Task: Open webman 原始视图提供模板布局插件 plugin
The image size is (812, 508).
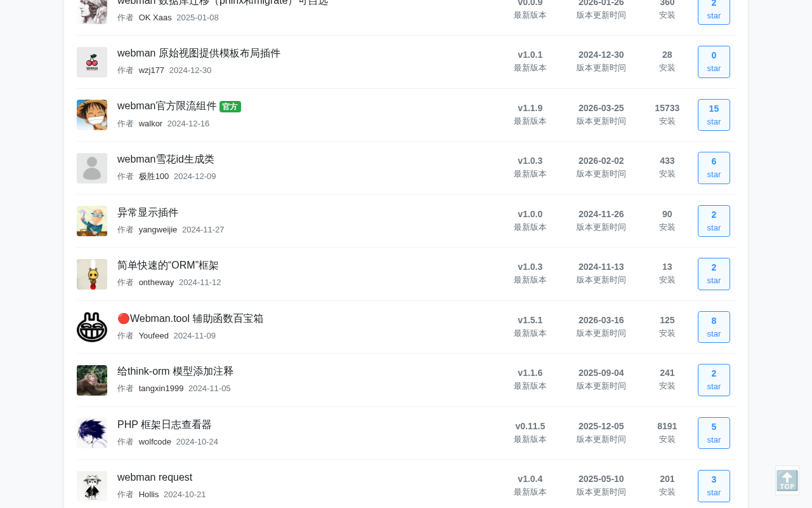Action: coord(199,53)
